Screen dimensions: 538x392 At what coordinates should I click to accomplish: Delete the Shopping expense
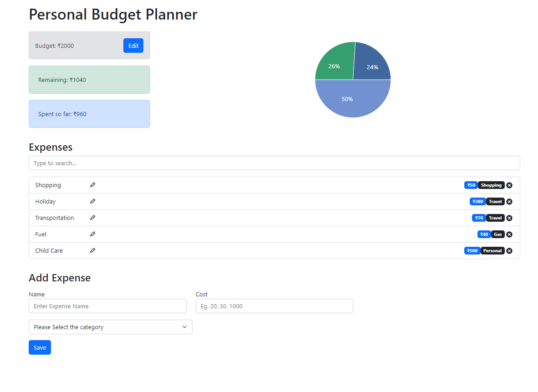click(x=509, y=185)
